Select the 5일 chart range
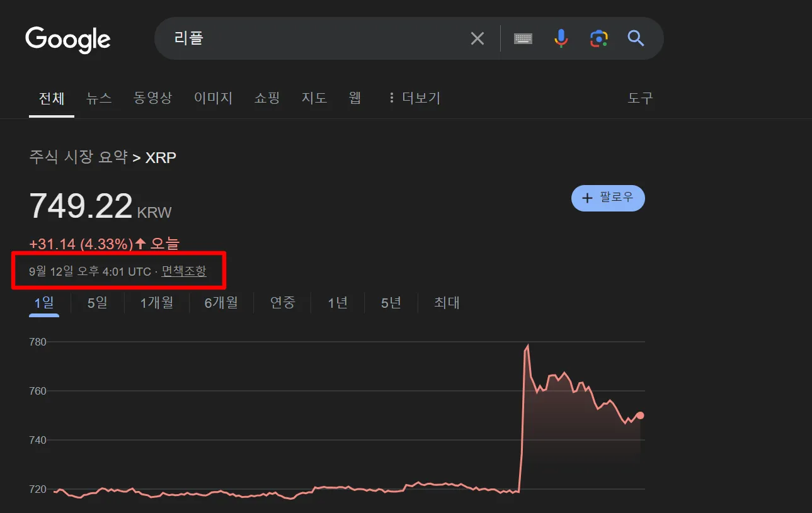Image resolution: width=812 pixels, height=513 pixels. [x=97, y=303]
